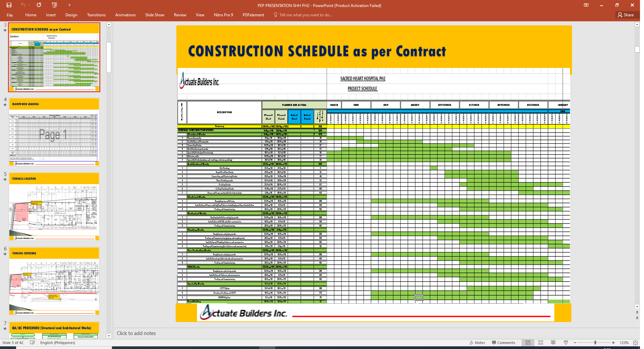Start Slide Show from status bar icon
This screenshot has width=644, height=349.
pyautogui.click(x=566, y=343)
